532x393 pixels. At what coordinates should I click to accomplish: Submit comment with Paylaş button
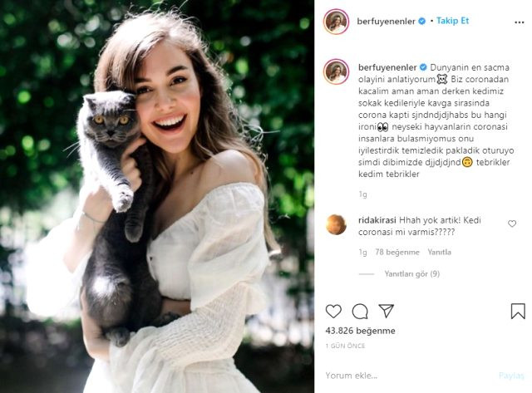pos(513,376)
